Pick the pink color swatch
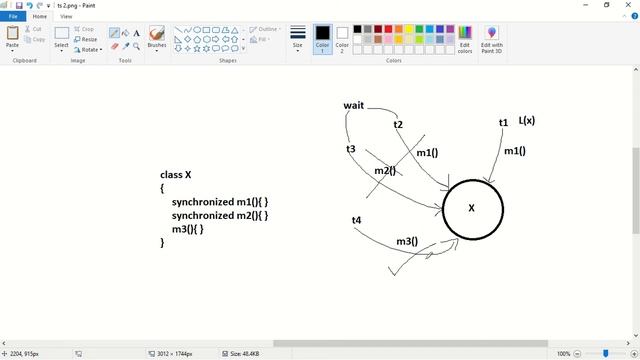Screen dimensions: 640x360 point(388,40)
